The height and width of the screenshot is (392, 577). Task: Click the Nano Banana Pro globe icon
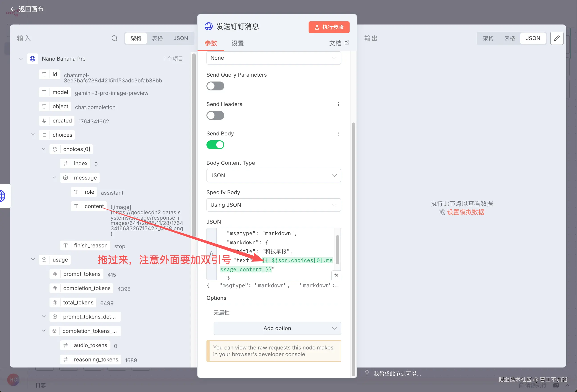click(x=33, y=59)
